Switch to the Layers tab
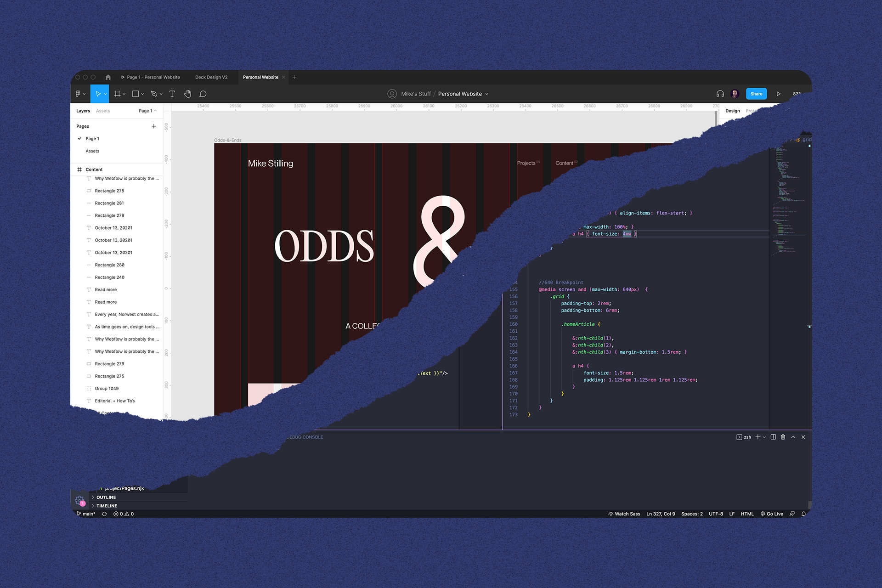This screenshot has width=882, height=588. 84,110
